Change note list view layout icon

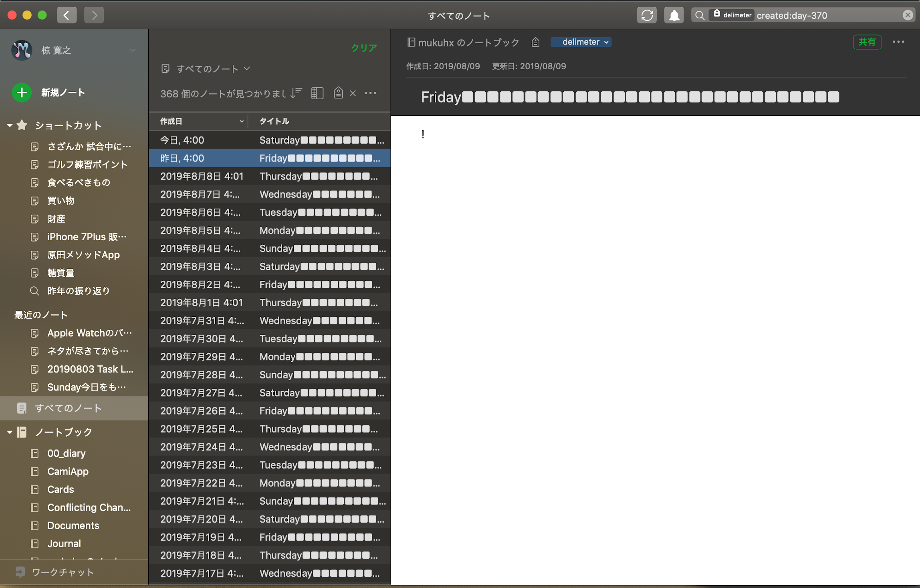pos(317,93)
